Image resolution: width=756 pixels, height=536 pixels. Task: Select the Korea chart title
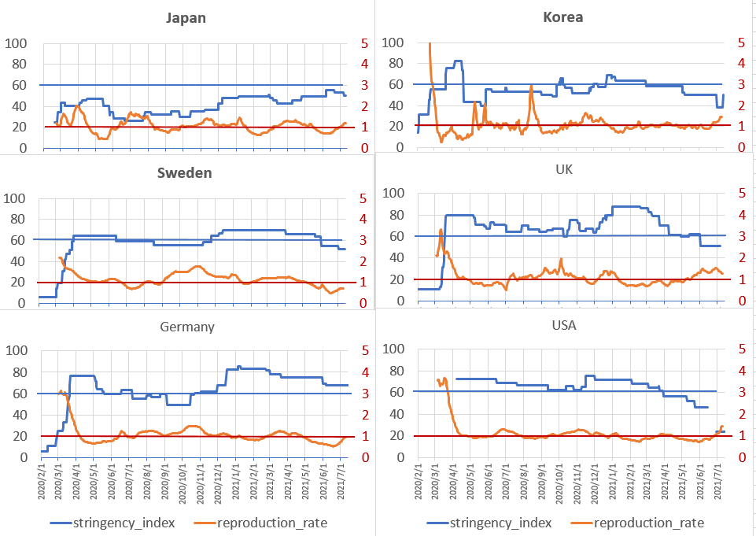[x=563, y=17]
